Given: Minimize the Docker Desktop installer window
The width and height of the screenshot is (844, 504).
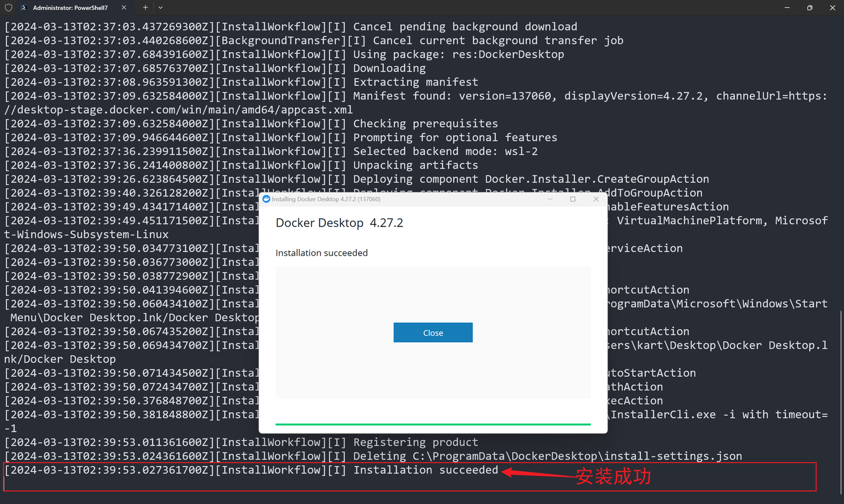Looking at the screenshot, I should point(550,199).
